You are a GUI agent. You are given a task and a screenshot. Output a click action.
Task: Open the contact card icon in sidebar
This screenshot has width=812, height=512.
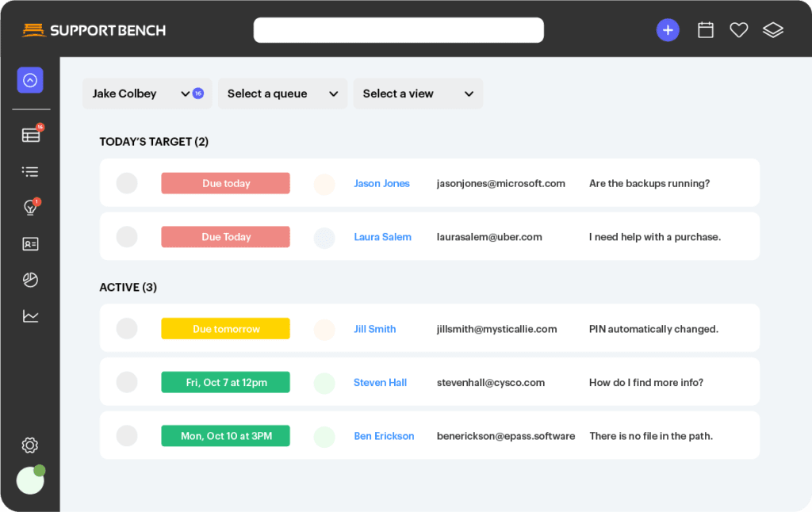(x=31, y=244)
